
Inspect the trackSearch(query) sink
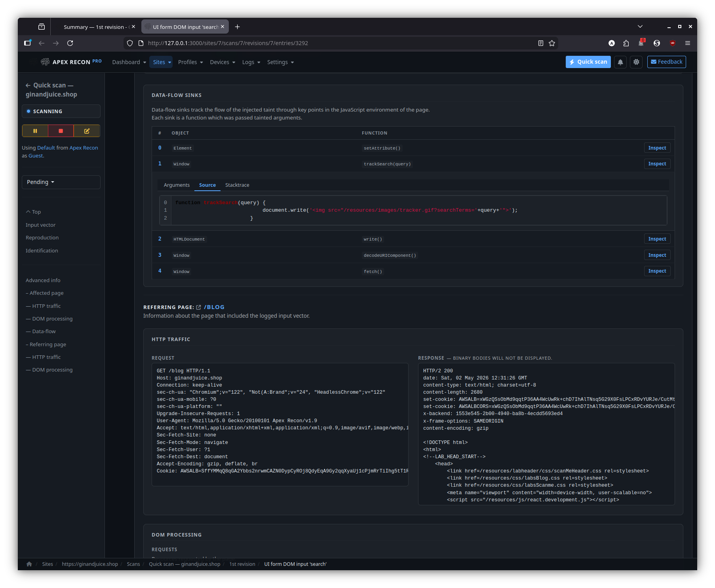(x=657, y=164)
